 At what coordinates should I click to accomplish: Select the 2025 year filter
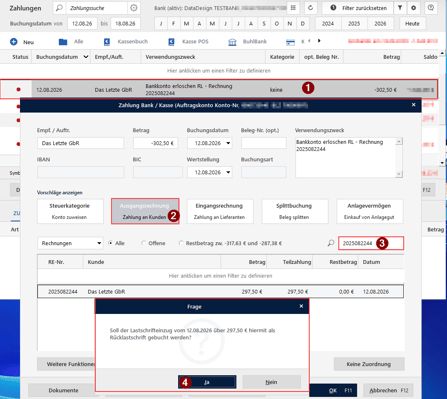[x=354, y=24]
